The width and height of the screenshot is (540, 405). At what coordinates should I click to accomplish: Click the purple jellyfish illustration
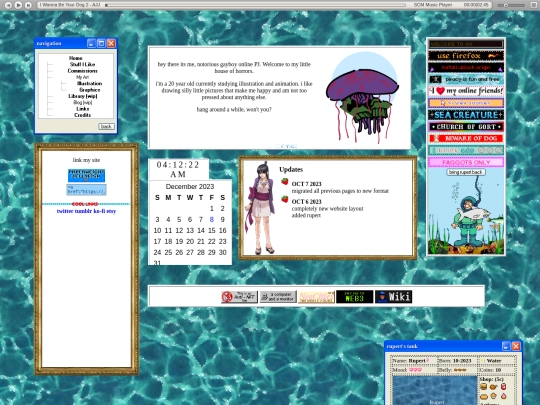tap(362, 98)
